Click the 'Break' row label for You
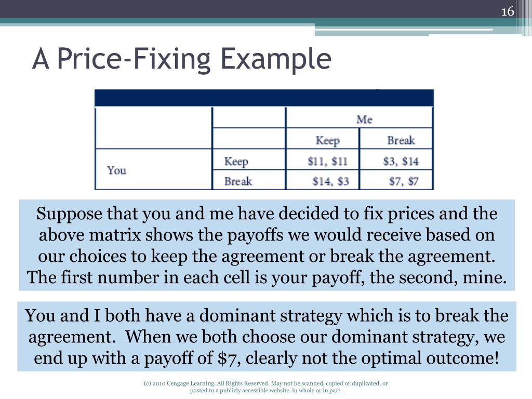This screenshot has height=399, width=532. point(249,180)
